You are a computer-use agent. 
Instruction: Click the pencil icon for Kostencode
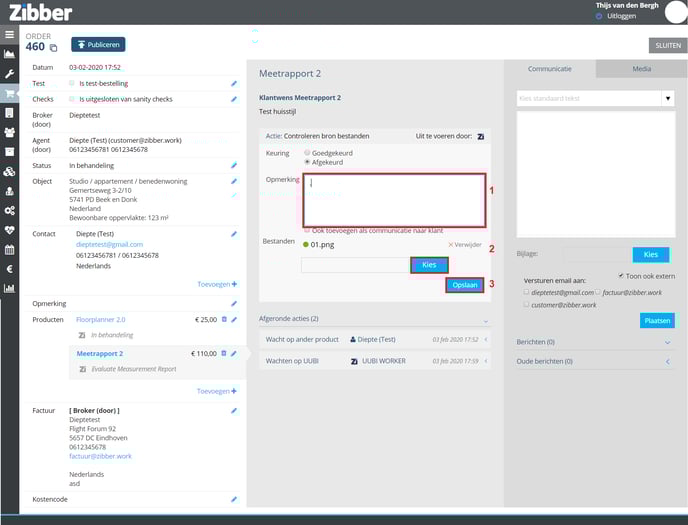tap(234, 499)
